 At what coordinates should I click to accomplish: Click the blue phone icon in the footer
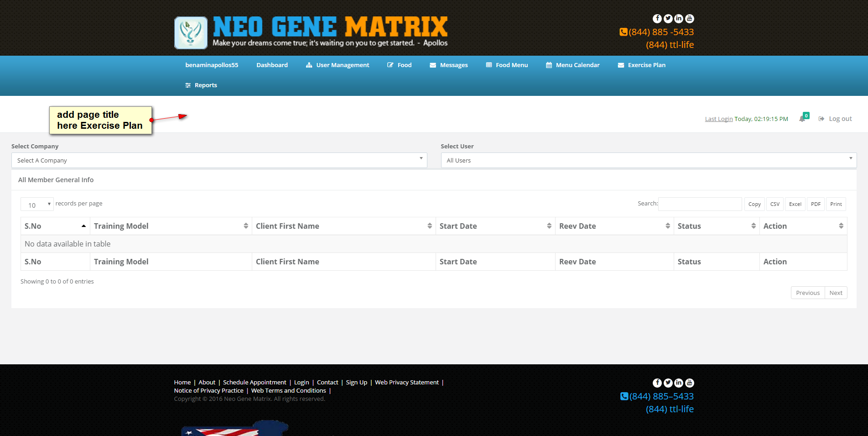(x=624, y=396)
